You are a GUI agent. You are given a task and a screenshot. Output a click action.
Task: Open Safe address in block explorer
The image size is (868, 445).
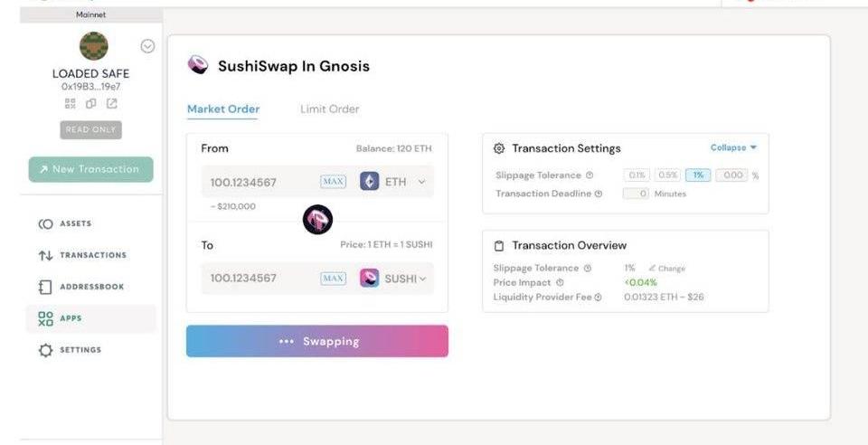(111, 104)
